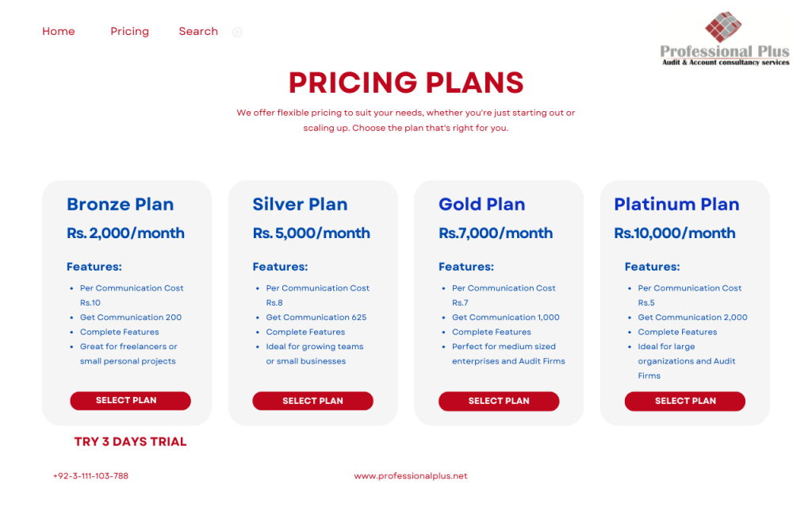The width and height of the screenshot is (812, 508).
Task: Click the Rs. 2,000/month price
Action: pos(125,233)
